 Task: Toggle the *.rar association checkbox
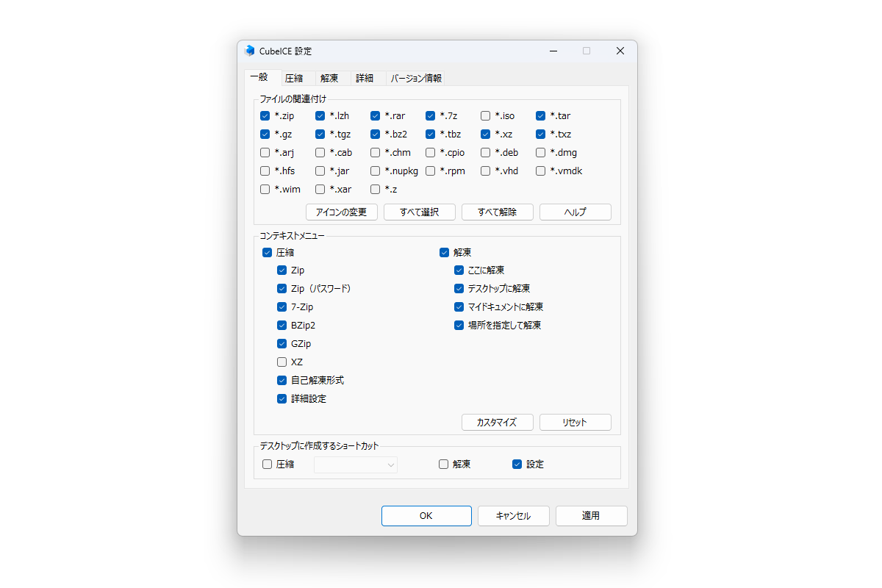pyautogui.click(x=375, y=115)
